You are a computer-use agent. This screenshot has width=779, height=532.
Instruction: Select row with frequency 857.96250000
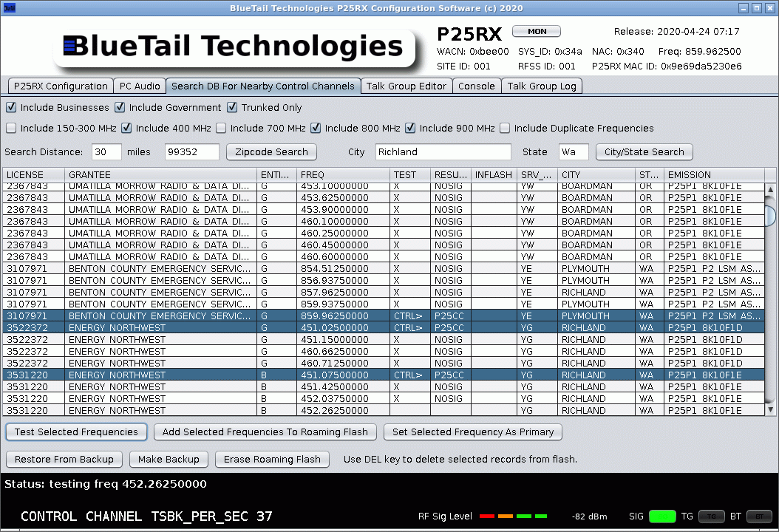tap(384, 292)
